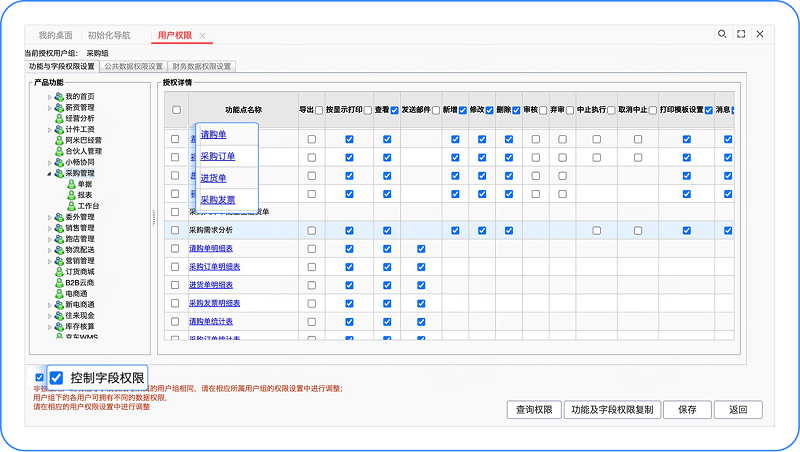The image size is (800, 452).
Task: Click the user icon beside 单据
Action: (71, 184)
